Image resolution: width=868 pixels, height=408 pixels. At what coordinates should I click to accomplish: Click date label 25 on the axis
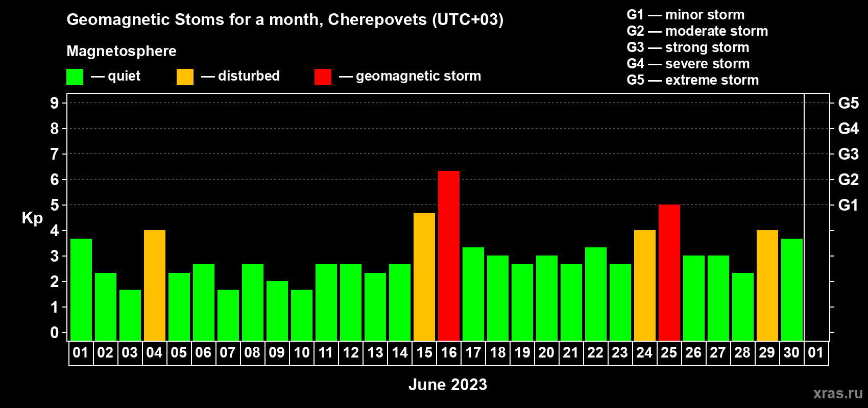point(669,353)
